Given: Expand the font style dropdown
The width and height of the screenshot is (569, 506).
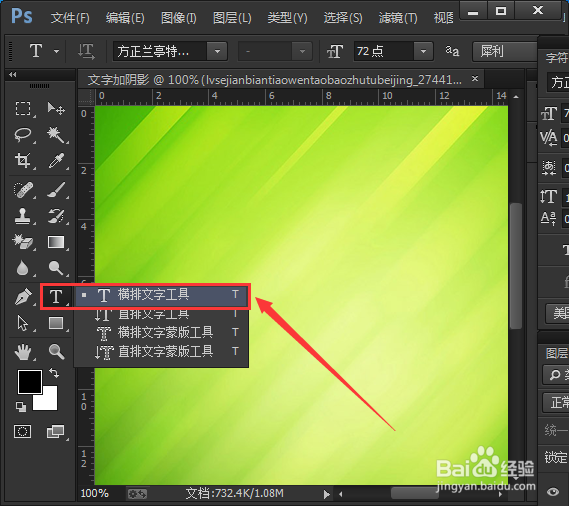Looking at the screenshot, I should tap(302, 51).
